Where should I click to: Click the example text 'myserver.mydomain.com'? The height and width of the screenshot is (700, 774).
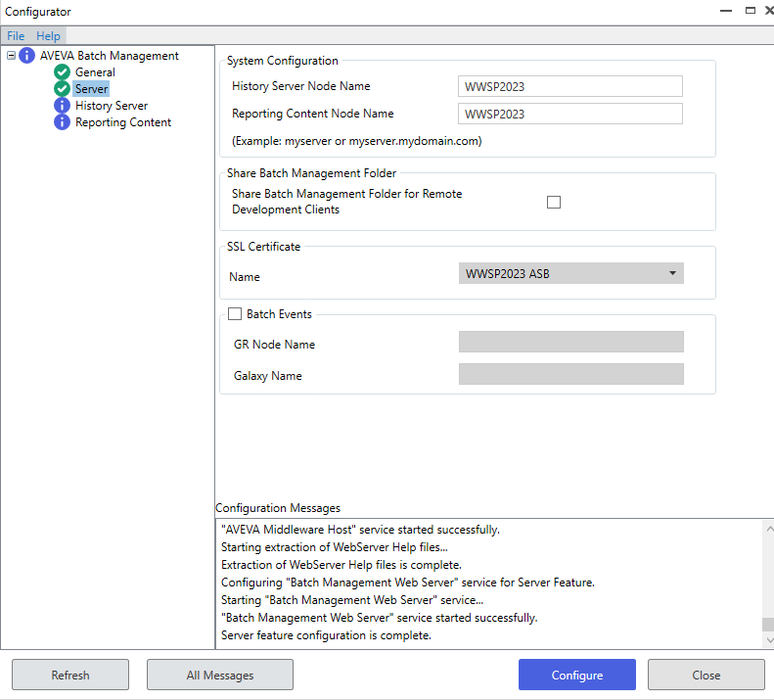(414, 141)
